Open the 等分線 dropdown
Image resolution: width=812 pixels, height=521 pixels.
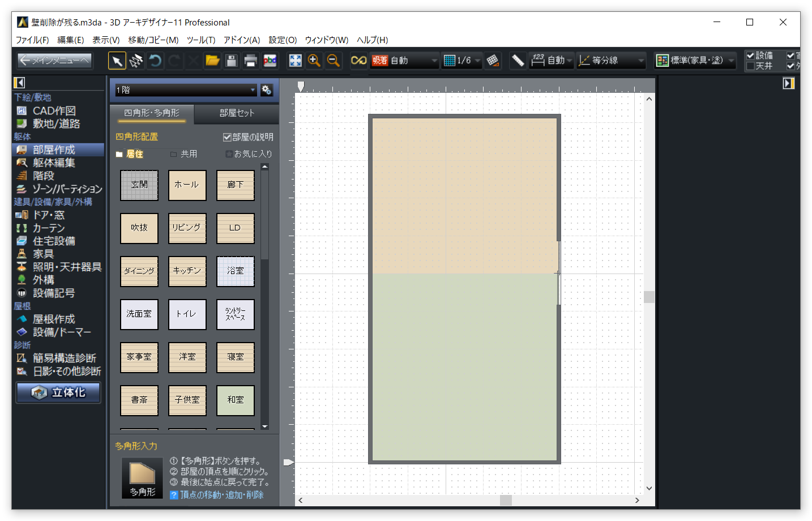(641, 61)
